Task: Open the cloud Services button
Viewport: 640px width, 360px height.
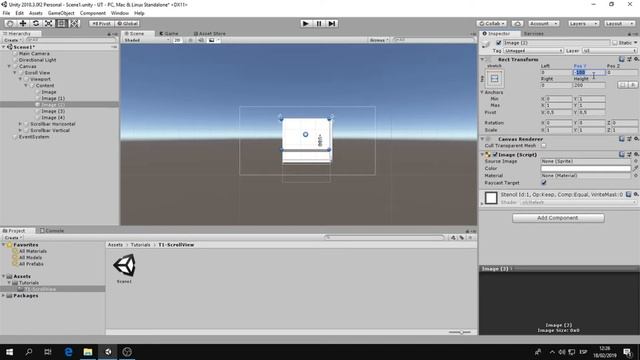Action: pyautogui.click(x=517, y=24)
